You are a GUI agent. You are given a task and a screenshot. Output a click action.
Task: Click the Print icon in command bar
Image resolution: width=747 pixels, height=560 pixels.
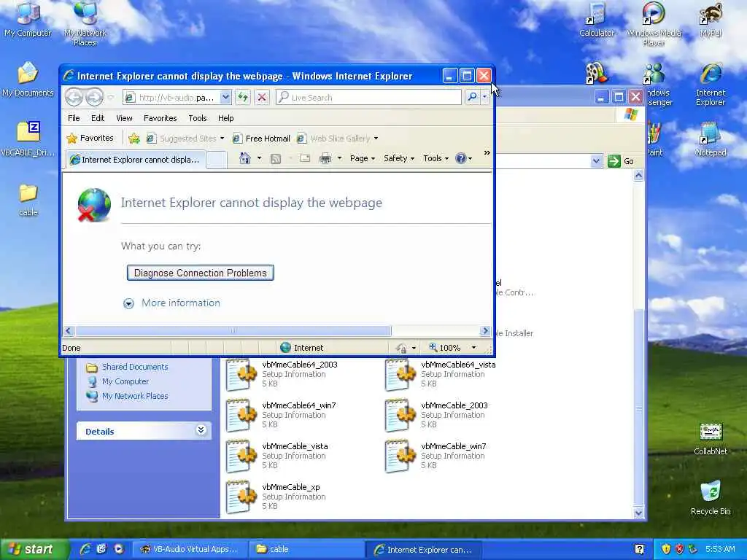pyautogui.click(x=325, y=158)
